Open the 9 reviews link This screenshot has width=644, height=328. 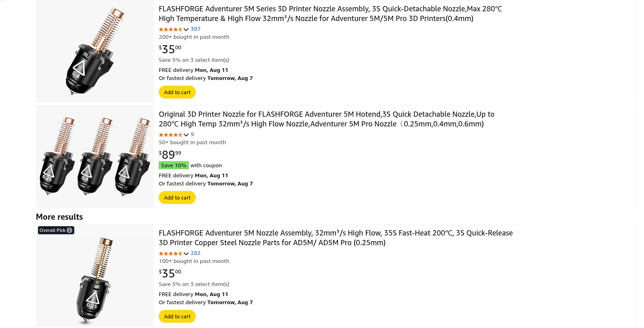pos(192,135)
